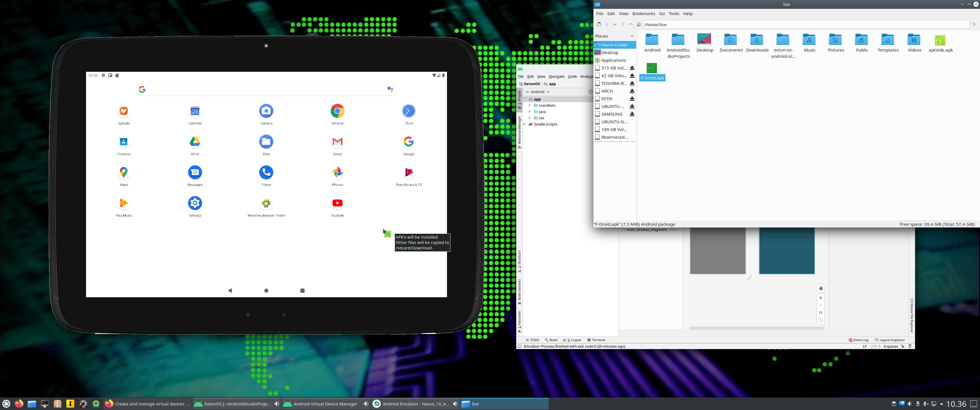Open the Clock app icon
The image size is (980, 410).
pyautogui.click(x=409, y=111)
